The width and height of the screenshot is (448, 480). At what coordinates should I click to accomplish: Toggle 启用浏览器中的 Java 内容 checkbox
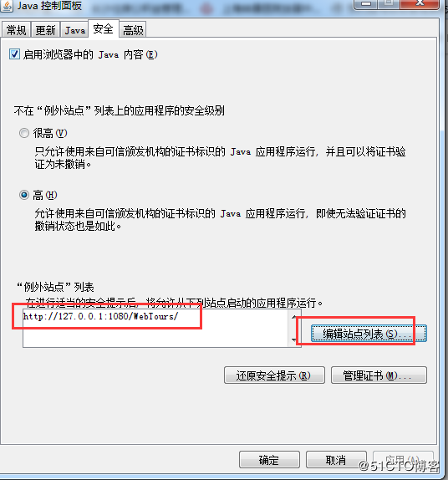pos(14,54)
